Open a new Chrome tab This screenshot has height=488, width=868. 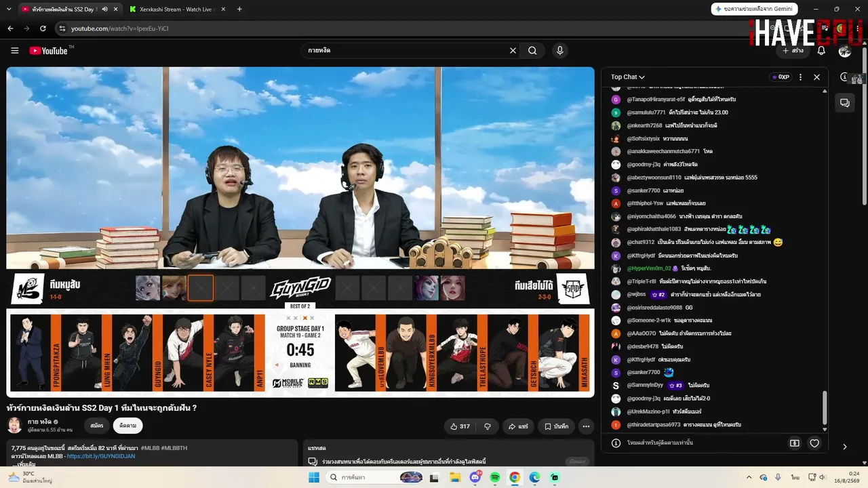[x=239, y=9]
